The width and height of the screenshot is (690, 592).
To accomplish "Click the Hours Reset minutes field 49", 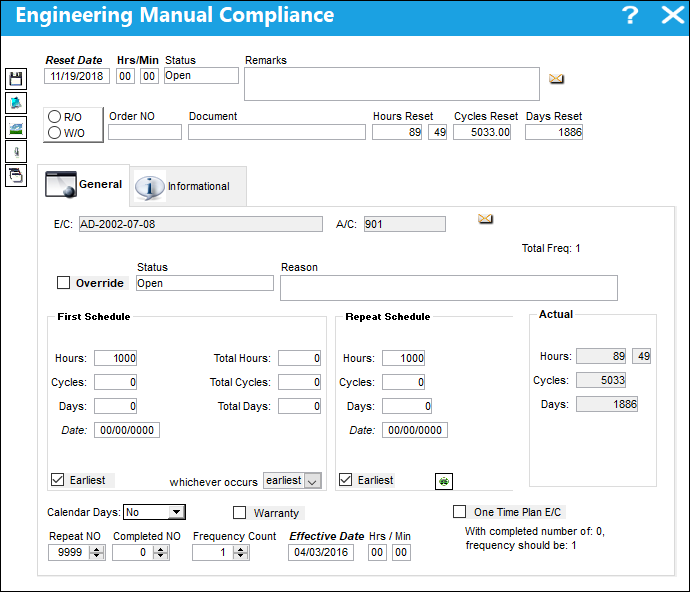I will click(437, 132).
